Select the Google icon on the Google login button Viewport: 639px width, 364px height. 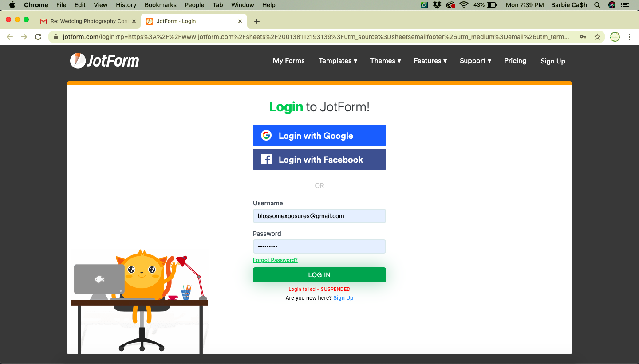click(x=265, y=135)
